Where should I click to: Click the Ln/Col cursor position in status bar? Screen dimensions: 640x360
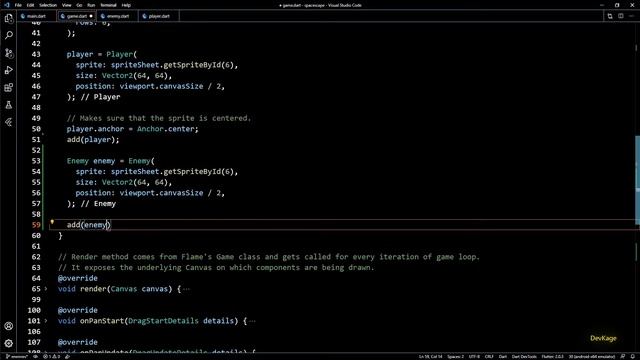point(430,357)
